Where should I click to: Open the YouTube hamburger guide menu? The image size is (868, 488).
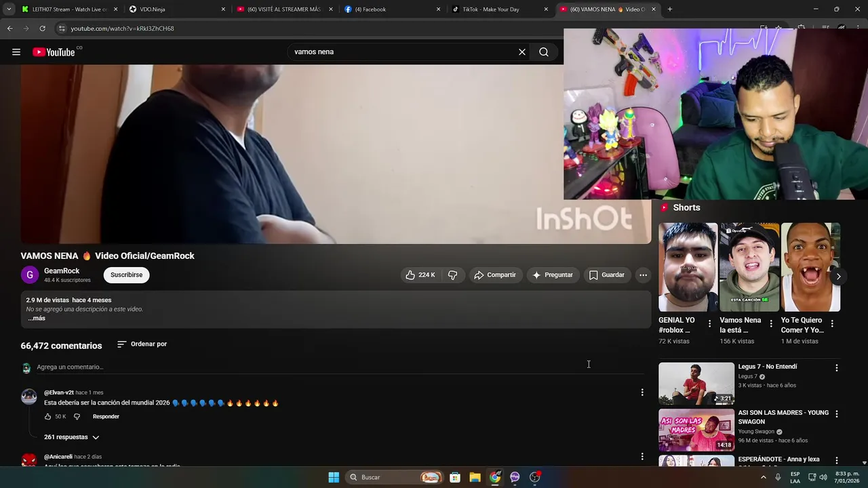coord(16,52)
